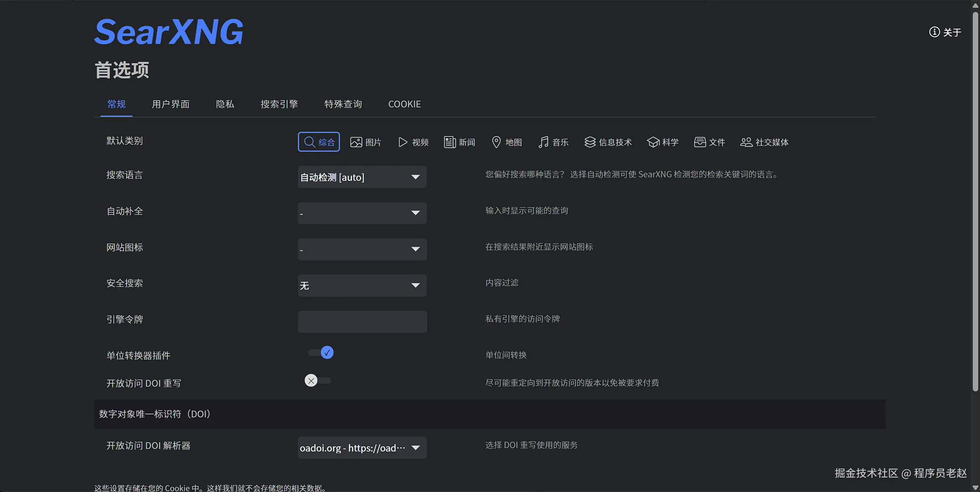The image size is (980, 492).
Task: Click the magnifier icon in 综合 category
Action: click(x=309, y=142)
